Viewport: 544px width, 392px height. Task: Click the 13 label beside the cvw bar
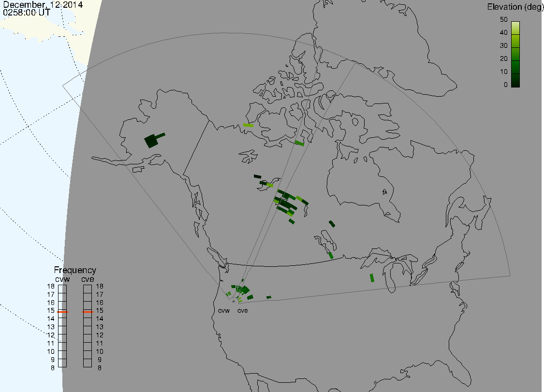[51, 327]
